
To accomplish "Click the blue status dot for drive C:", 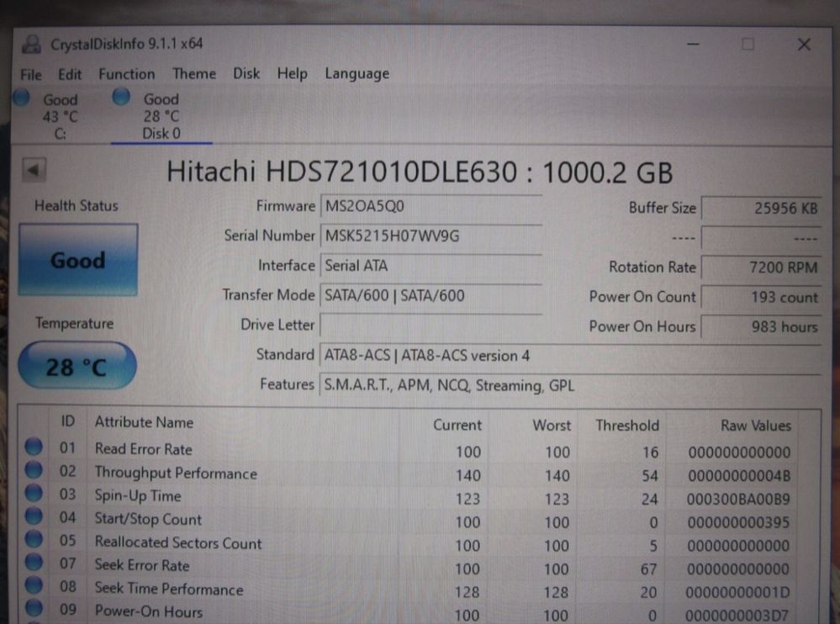I will pyautogui.click(x=21, y=98).
